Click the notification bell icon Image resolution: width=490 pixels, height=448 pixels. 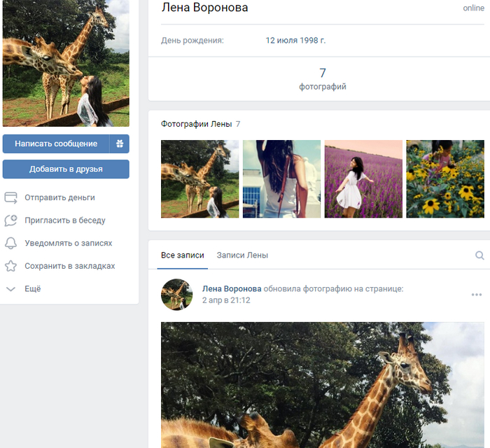(10, 244)
